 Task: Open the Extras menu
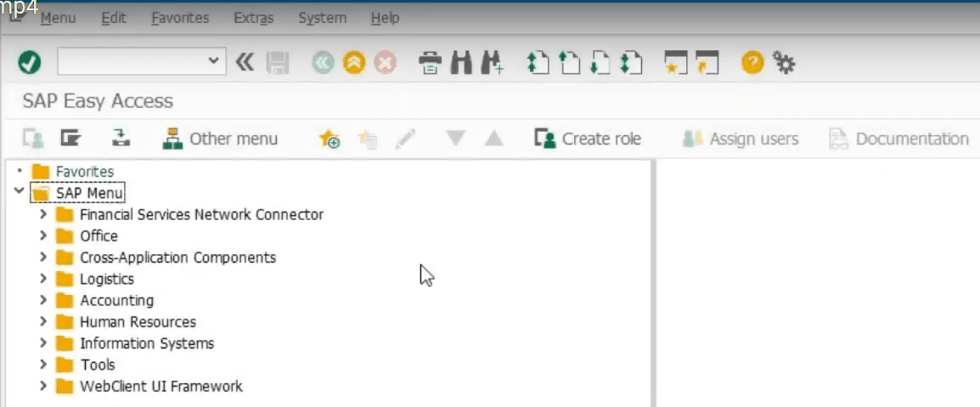pos(253,18)
